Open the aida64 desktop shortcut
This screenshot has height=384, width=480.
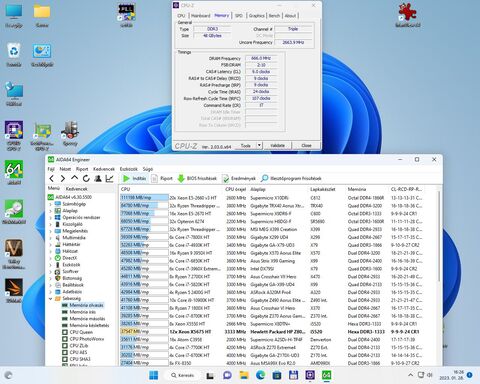click(x=14, y=172)
